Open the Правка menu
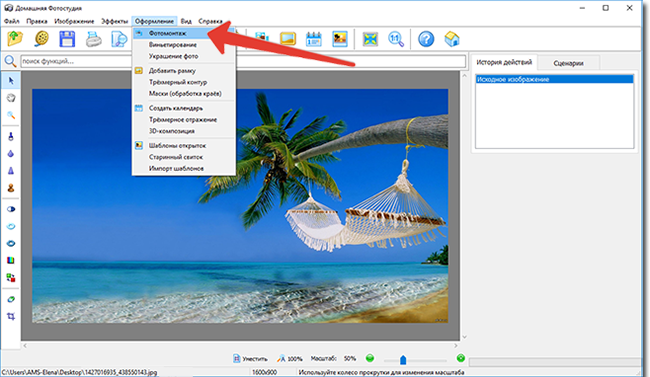This screenshot has width=650, height=377. (37, 21)
